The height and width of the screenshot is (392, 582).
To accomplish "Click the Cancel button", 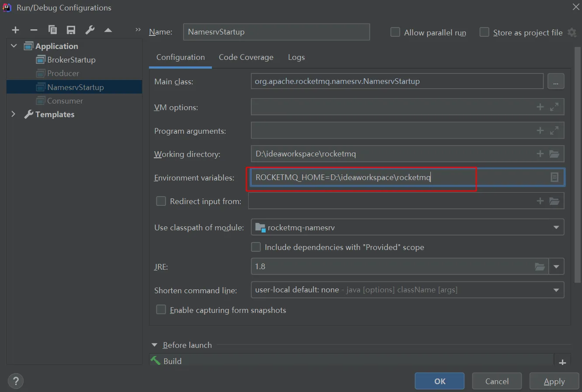I will coord(497,381).
